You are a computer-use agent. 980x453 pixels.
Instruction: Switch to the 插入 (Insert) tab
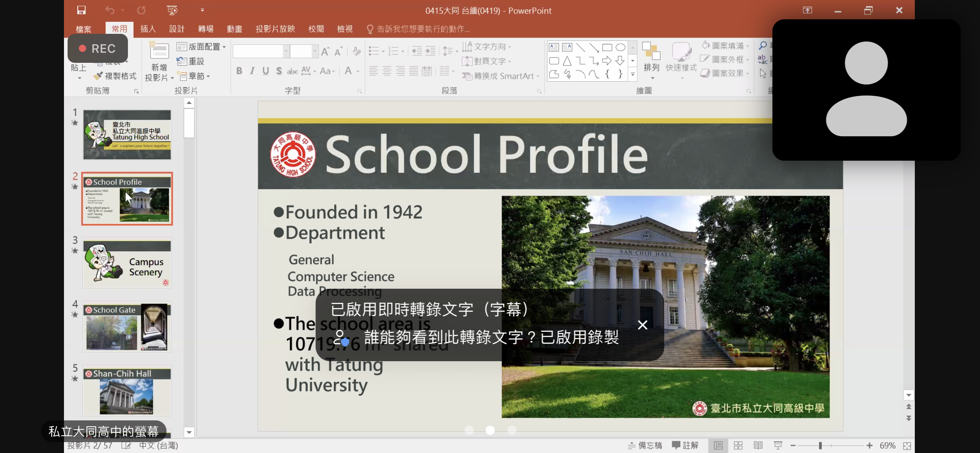point(148,29)
